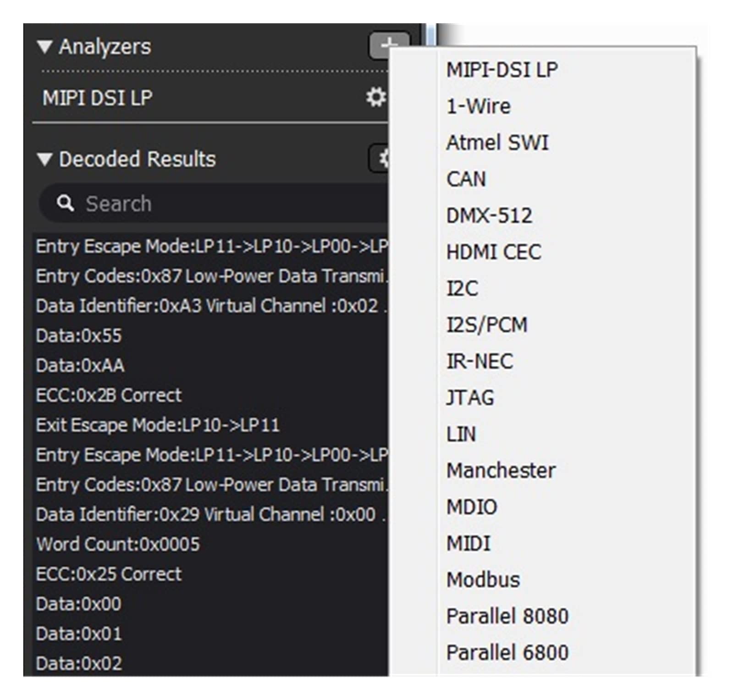Choose 1-Wire from analyzer menu
The height and width of the screenshot is (700, 734).
[x=478, y=106]
